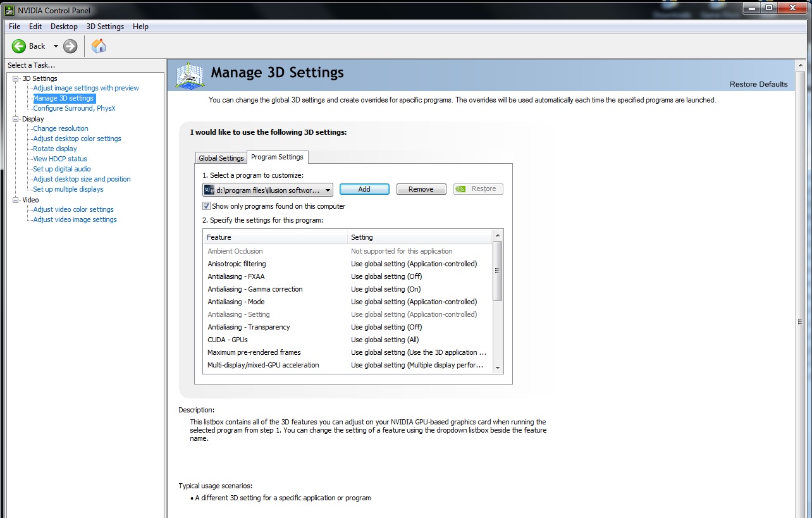Switch to the Global Settings tab

pyautogui.click(x=221, y=158)
